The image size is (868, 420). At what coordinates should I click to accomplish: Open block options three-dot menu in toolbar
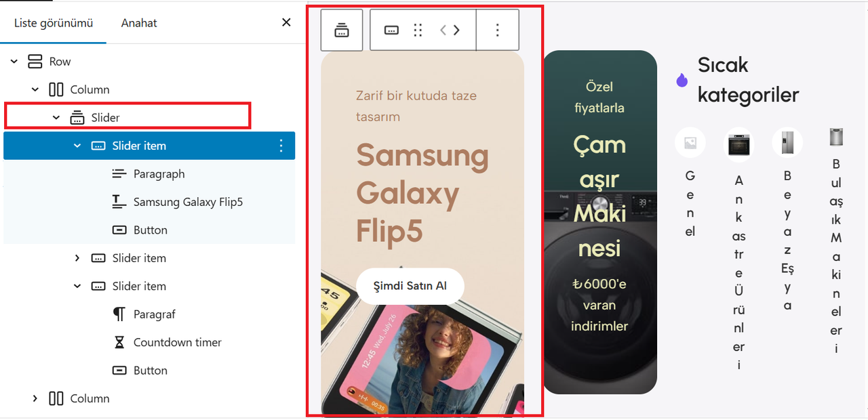point(498,30)
